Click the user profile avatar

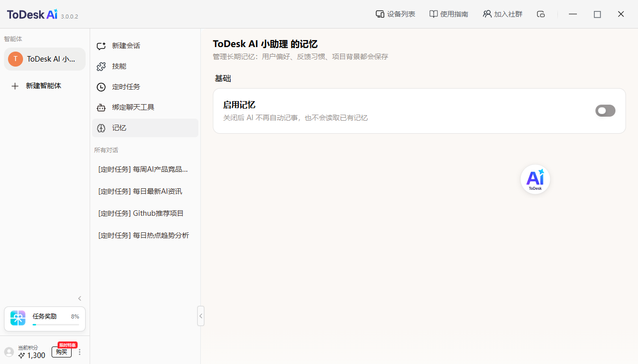click(x=9, y=352)
